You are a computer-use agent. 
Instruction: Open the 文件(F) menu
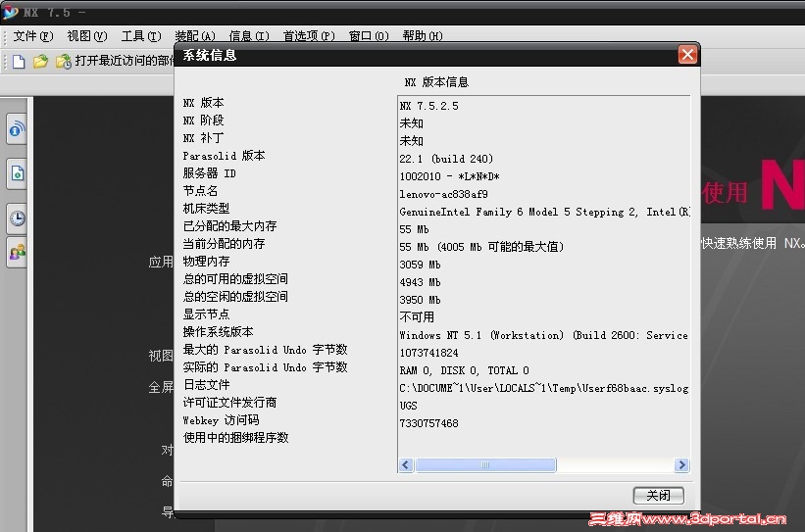[33, 36]
